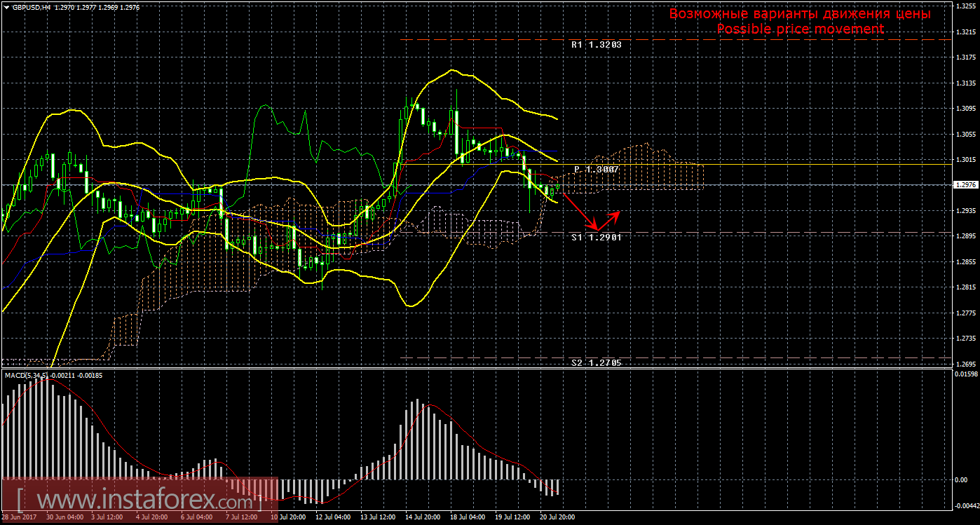Click the 'Possible price movement' red heading
This screenshot has height=525, width=980.
coord(800,29)
